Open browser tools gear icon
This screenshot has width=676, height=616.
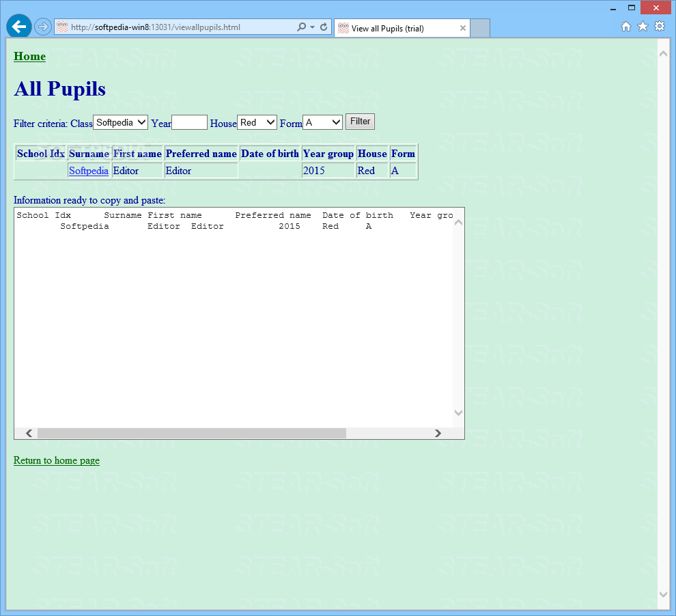click(660, 27)
